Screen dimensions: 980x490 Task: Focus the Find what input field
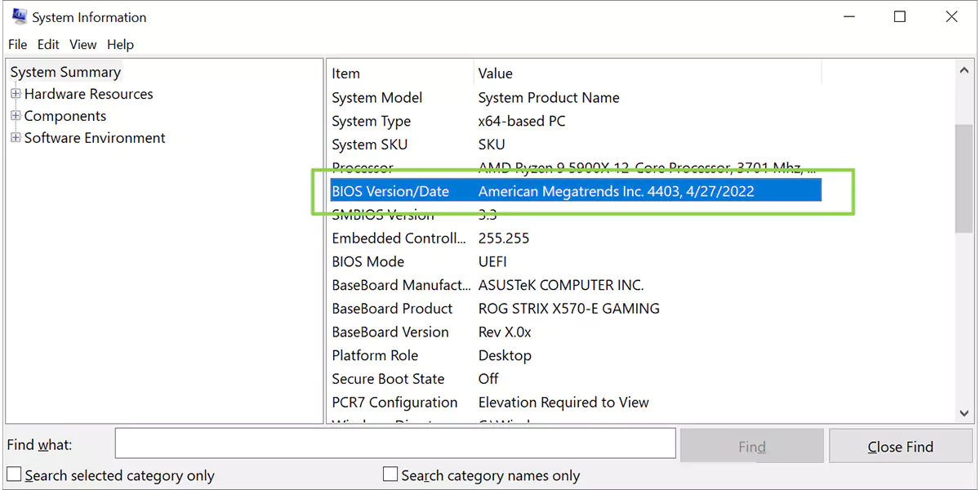pyautogui.click(x=395, y=443)
